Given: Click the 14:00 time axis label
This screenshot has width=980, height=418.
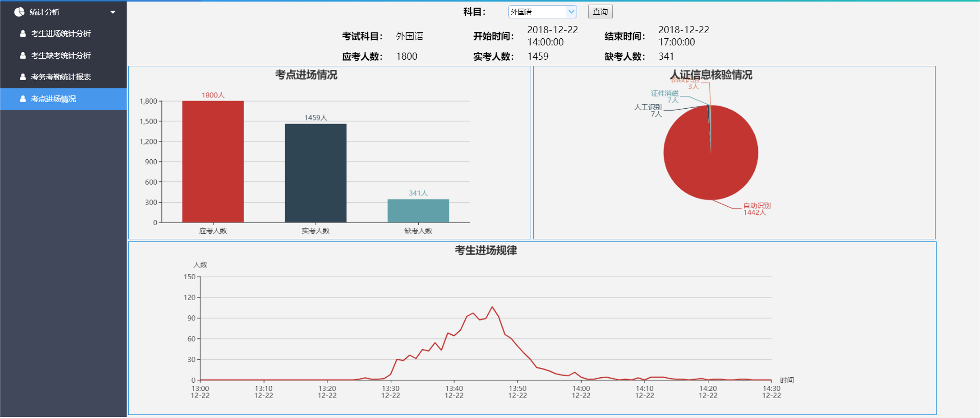Looking at the screenshot, I should [x=581, y=392].
